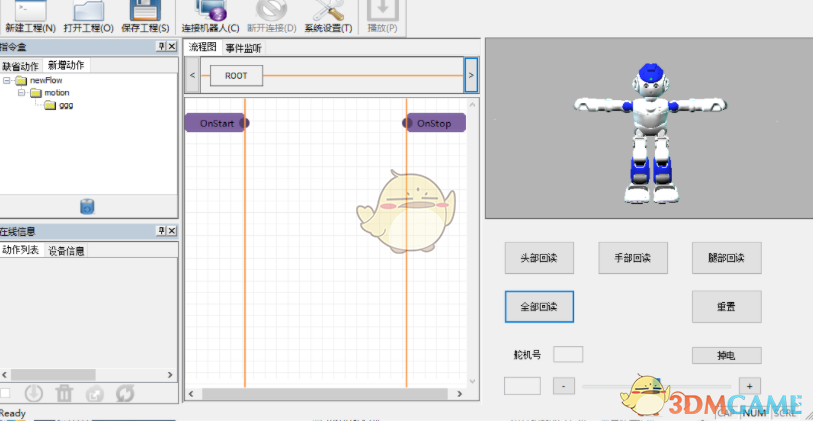Click the OnStart connector port
The height and width of the screenshot is (423, 813).
point(244,123)
